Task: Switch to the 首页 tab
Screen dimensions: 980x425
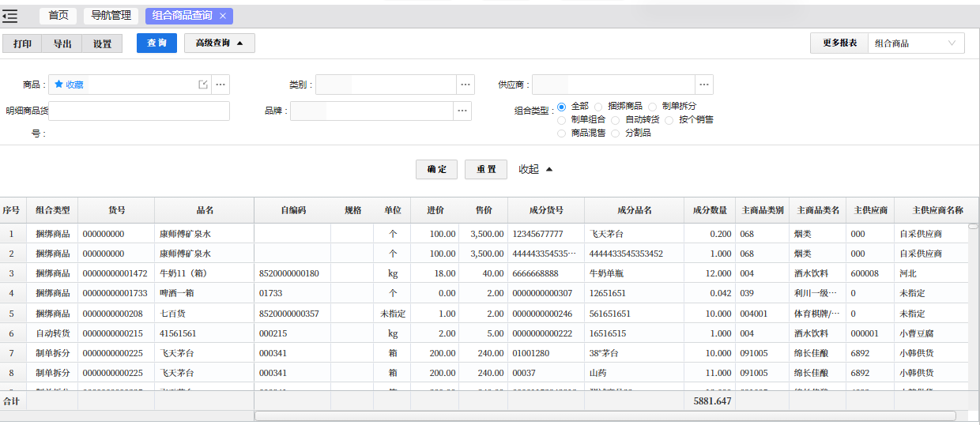Action: click(58, 16)
